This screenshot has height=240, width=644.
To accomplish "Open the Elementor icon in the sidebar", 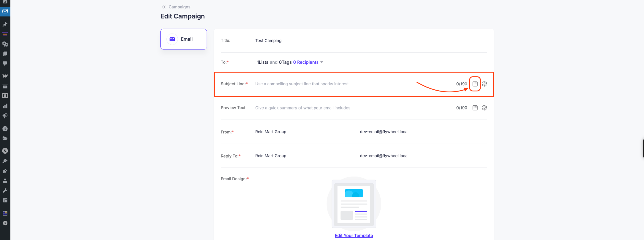I will tap(5, 129).
